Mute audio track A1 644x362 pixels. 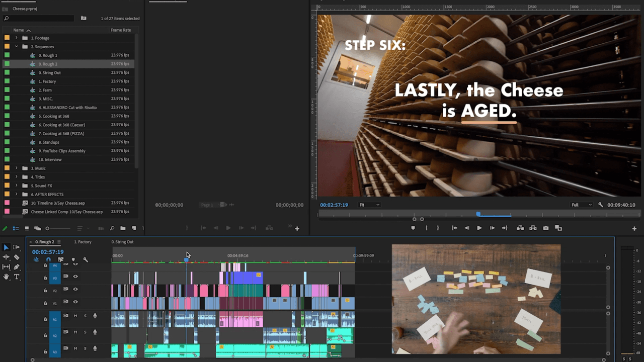75,316
